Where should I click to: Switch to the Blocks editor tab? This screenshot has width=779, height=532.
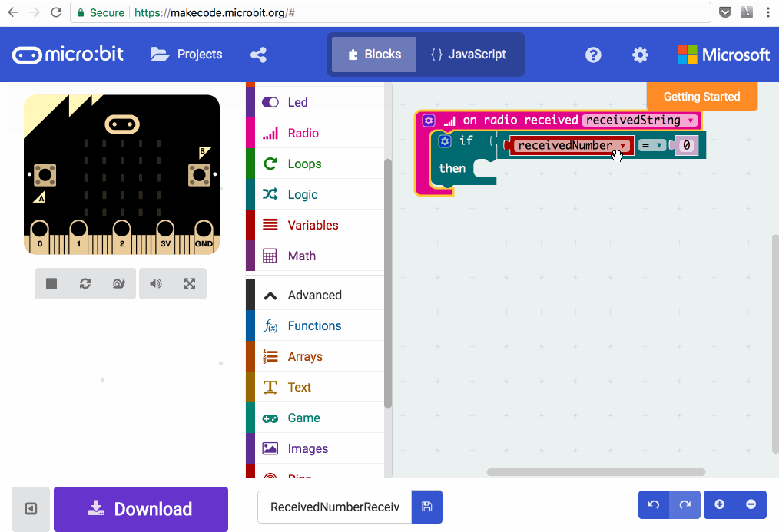coord(373,55)
